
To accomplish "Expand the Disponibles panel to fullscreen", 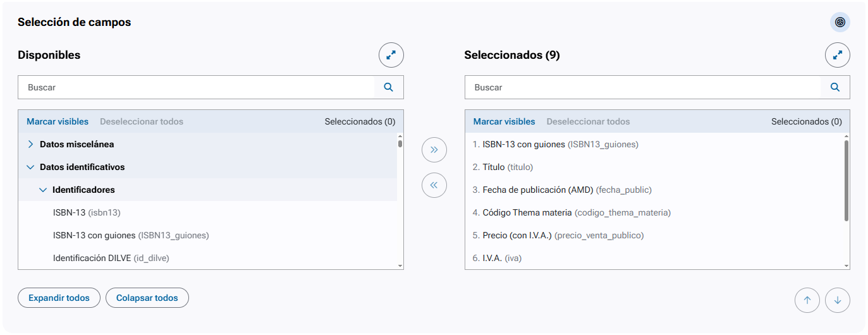I will pos(391,55).
